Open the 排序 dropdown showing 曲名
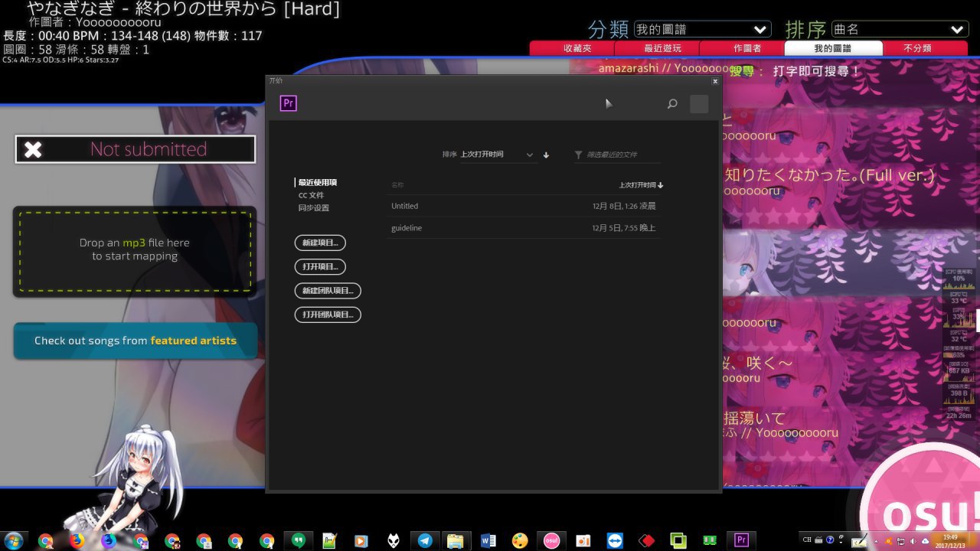Image resolution: width=980 pixels, height=551 pixels. click(x=900, y=30)
